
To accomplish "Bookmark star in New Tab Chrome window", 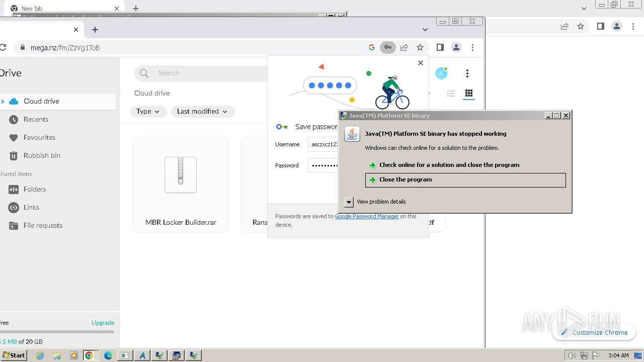I will tap(581, 26).
